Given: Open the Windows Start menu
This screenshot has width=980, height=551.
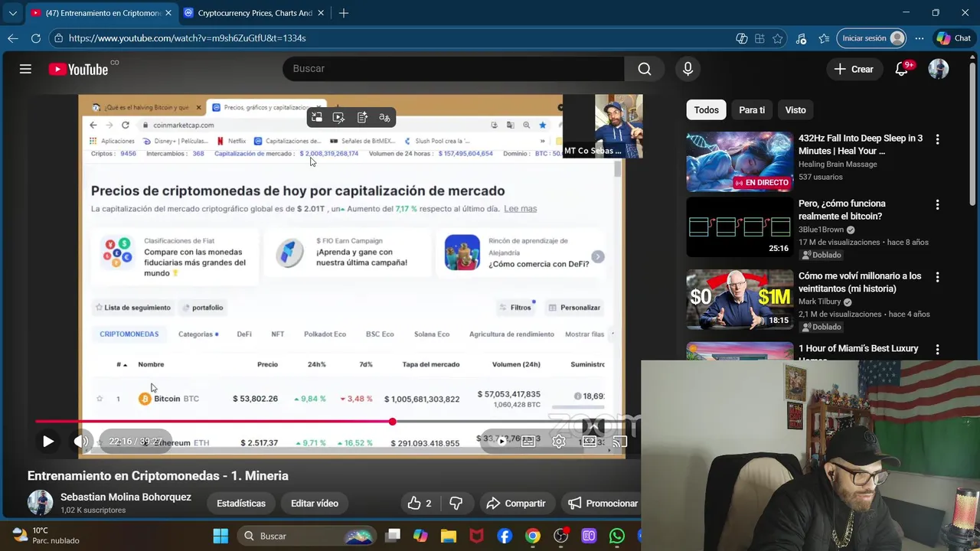Looking at the screenshot, I should 220,536.
